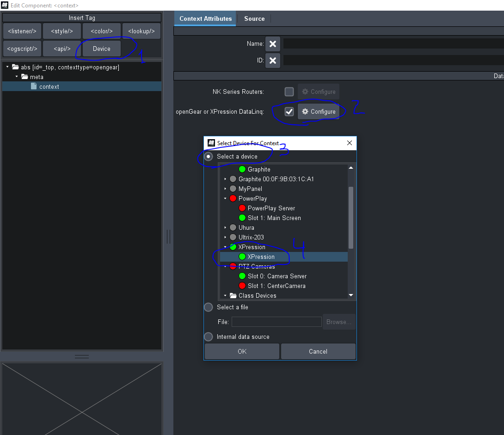Switch to the Source tab
This screenshot has width=504, height=435.
click(x=254, y=18)
